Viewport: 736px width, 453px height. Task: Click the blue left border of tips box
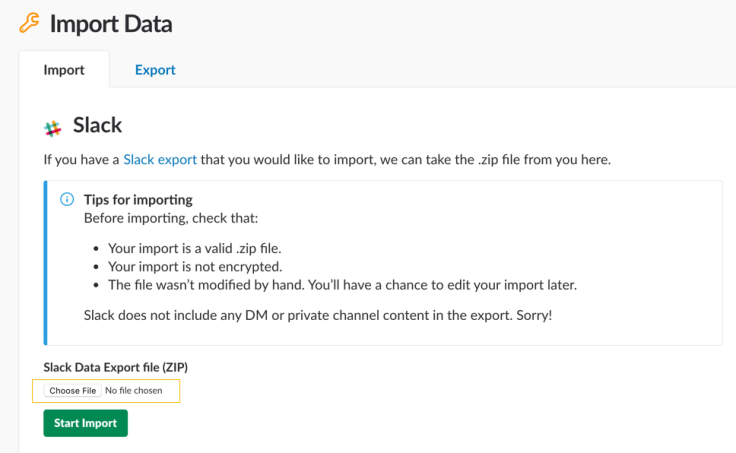(x=45, y=262)
